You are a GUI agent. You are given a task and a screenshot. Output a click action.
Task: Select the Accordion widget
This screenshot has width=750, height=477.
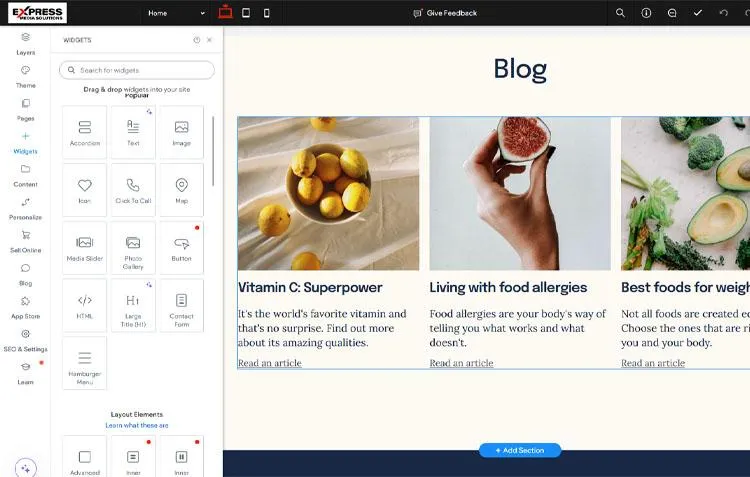pyautogui.click(x=85, y=133)
